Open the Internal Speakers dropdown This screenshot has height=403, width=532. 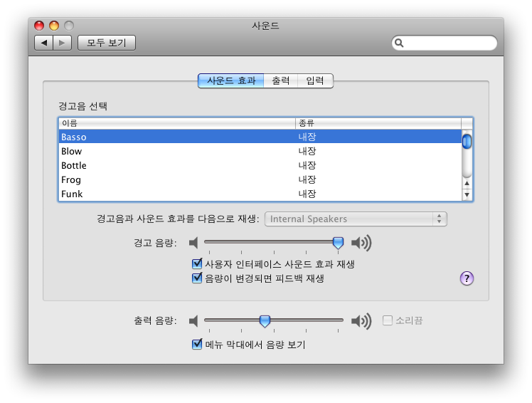[356, 219]
